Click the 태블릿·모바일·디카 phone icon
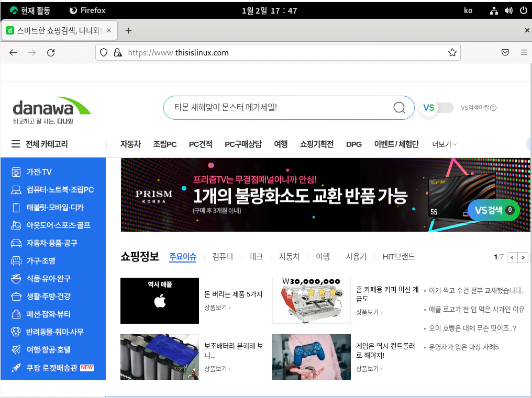532x398 pixels. [x=16, y=208]
